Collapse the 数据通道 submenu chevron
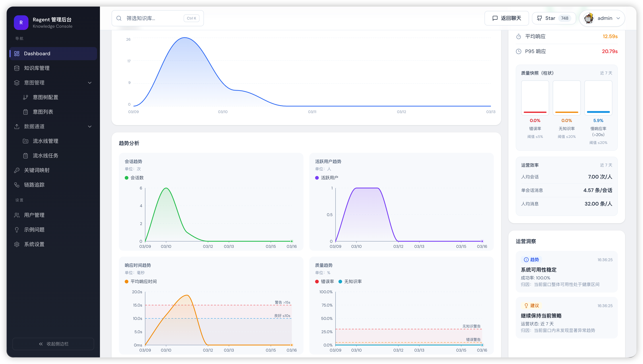Viewport: 643px width, 364px height. 90,127
